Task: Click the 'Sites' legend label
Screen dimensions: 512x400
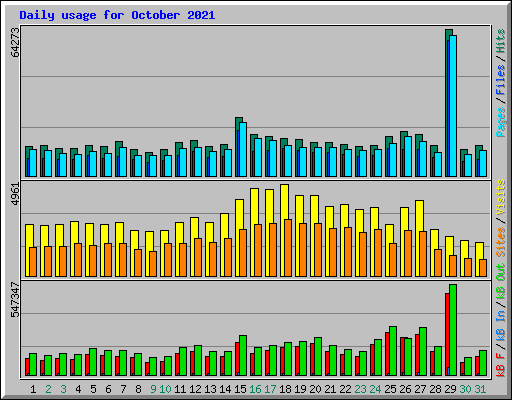Action: tap(501, 242)
